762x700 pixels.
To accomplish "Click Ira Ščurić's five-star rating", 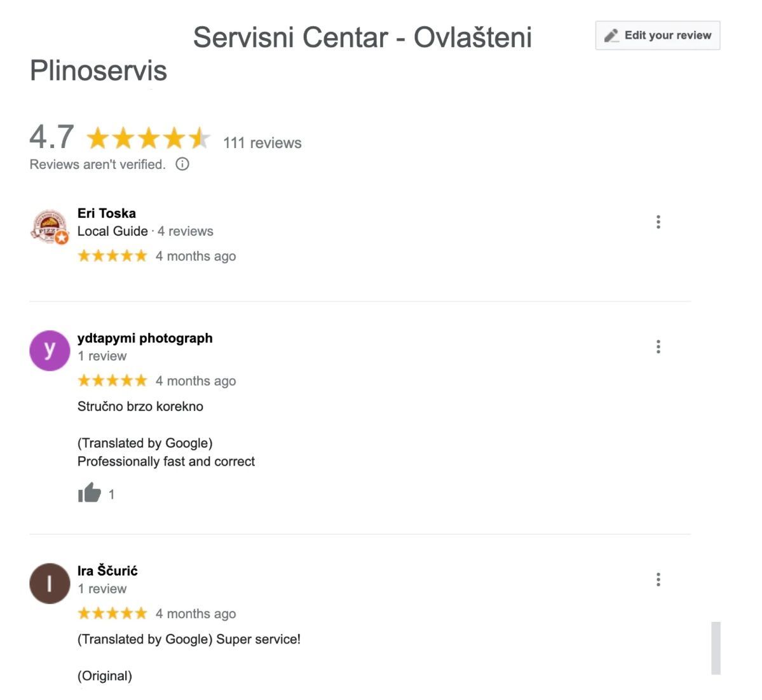I will tap(112, 614).
